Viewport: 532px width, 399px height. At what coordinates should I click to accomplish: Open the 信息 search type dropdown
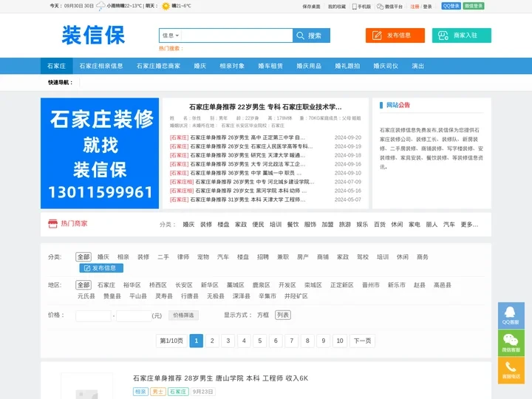coord(171,35)
